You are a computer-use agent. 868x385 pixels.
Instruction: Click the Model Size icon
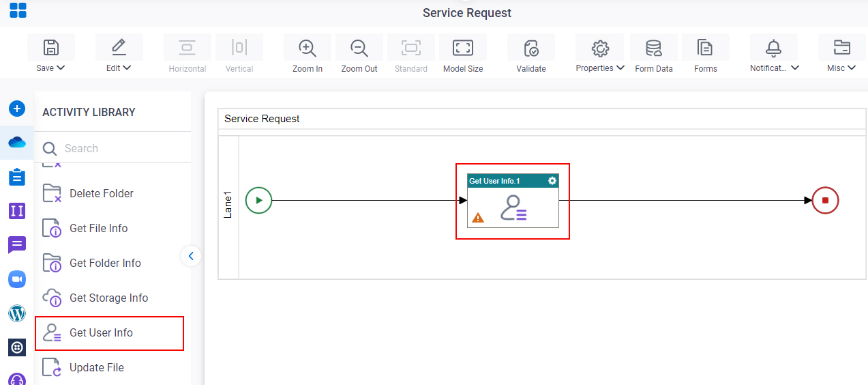pos(463,47)
